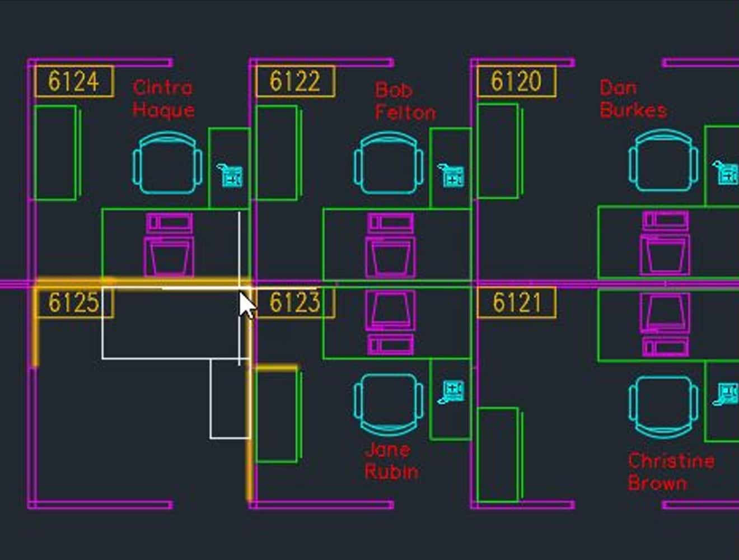Click the telephone in Bob Felton's cubicle
Image resolution: width=739 pixels, height=560 pixels.
click(451, 175)
